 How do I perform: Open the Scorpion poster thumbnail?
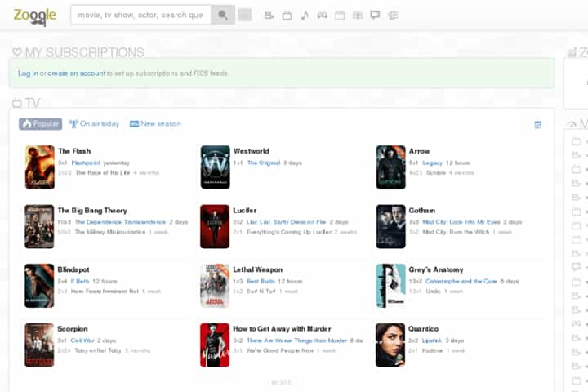[x=39, y=345]
